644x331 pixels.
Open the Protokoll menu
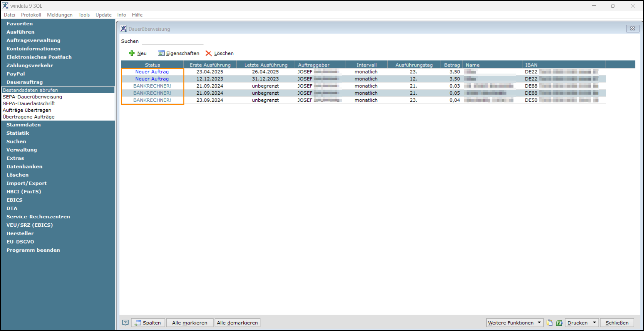[x=31, y=15]
